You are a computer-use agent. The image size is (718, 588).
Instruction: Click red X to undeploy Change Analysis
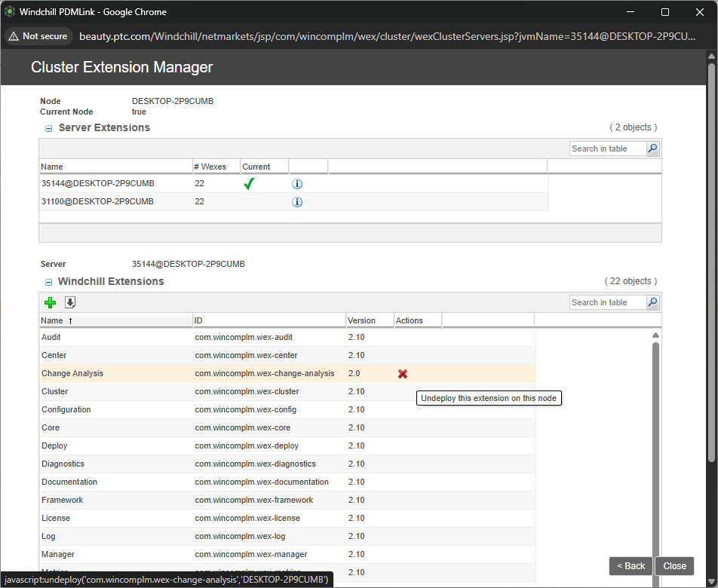coord(403,374)
